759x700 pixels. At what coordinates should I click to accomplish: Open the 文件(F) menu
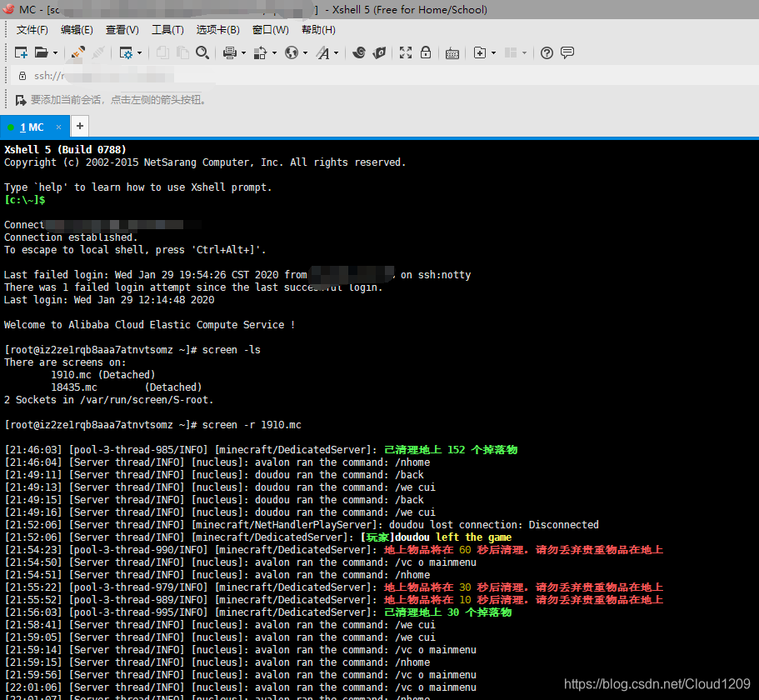coord(32,30)
